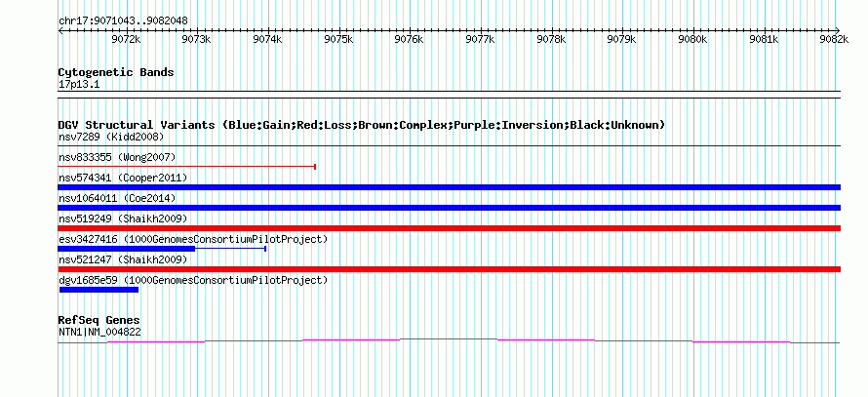Select the 17p13.1 band label
Image resolution: width=868 pixels, height=397 pixels.
pos(79,85)
